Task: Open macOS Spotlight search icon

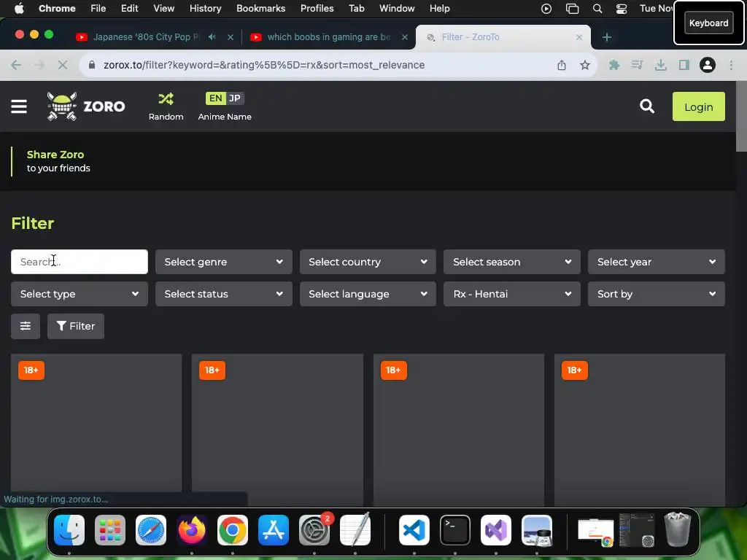Action: coord(597,9)
